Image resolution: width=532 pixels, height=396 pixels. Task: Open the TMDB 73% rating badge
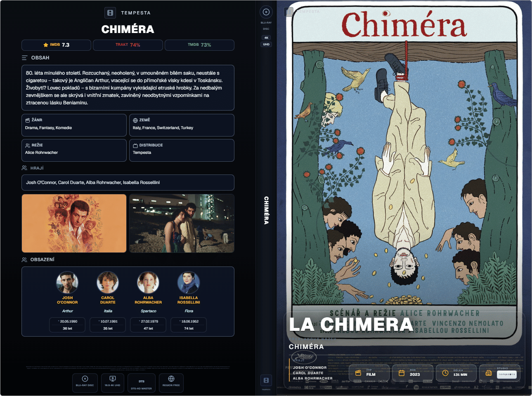coord(199,45)
